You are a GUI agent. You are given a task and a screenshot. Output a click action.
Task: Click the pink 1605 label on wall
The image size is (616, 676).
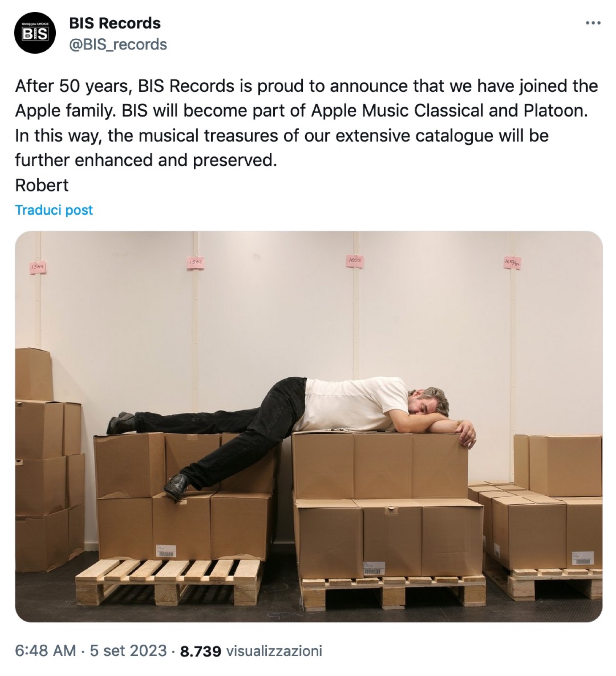[x=355, y=261]
